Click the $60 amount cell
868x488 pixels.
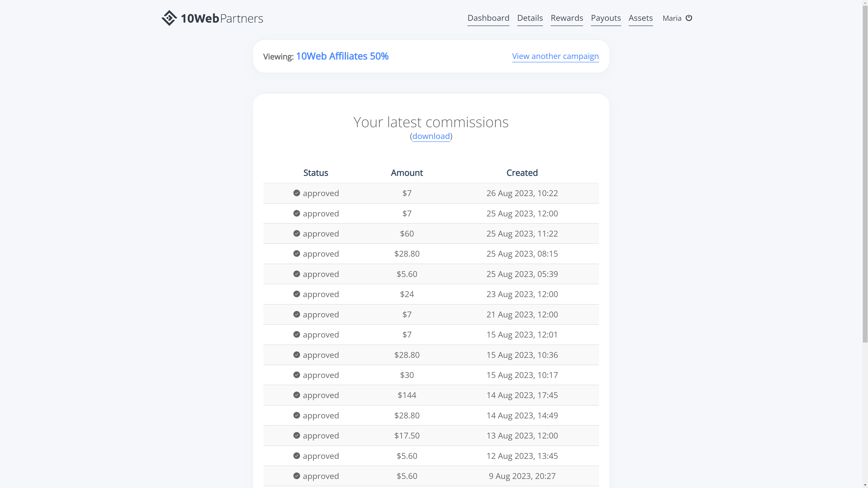(407, 234)
